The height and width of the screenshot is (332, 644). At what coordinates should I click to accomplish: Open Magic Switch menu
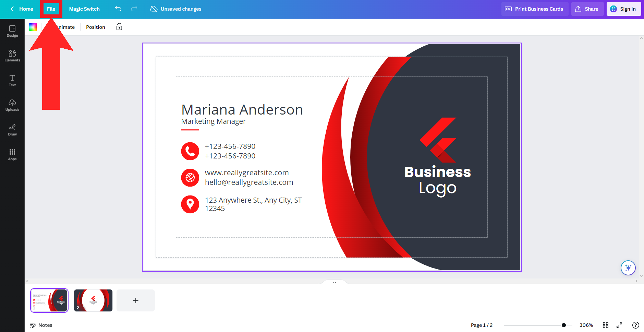click(x=84, y=9)
